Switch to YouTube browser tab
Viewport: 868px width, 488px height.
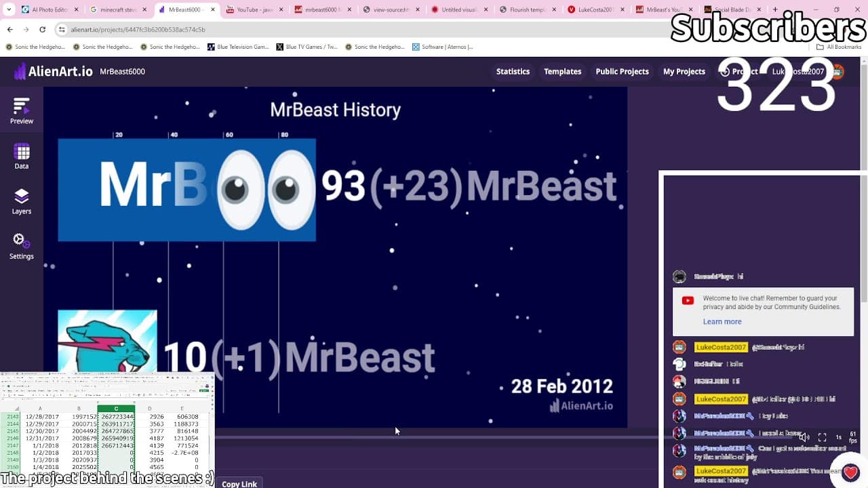(255, 9)
